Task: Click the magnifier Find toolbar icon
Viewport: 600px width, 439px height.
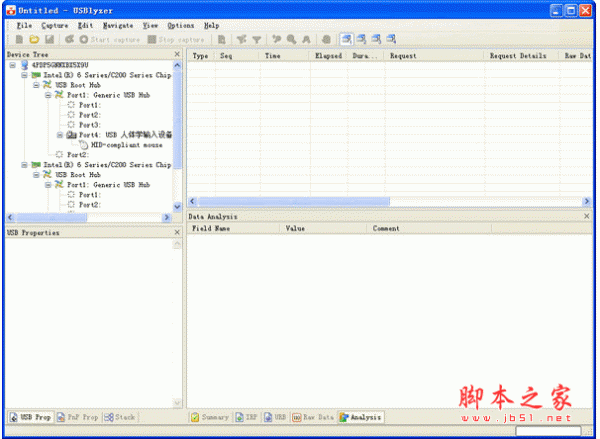Action: click(x=291, y=39)
